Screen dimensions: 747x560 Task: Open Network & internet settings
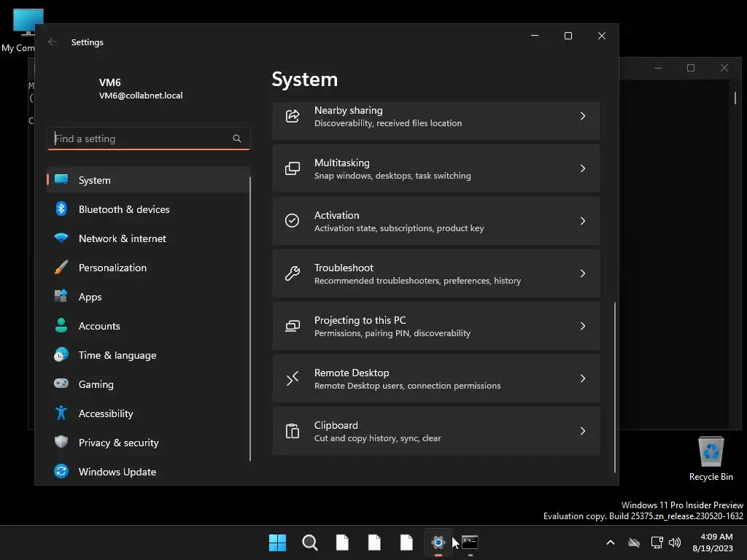tap(148, 238)
